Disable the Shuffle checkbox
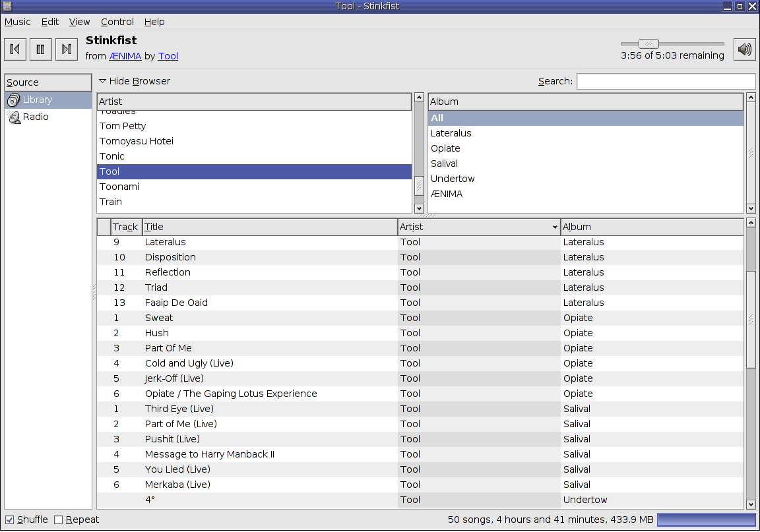This screenshot has height=532, width=760. (x=9, y=519)
